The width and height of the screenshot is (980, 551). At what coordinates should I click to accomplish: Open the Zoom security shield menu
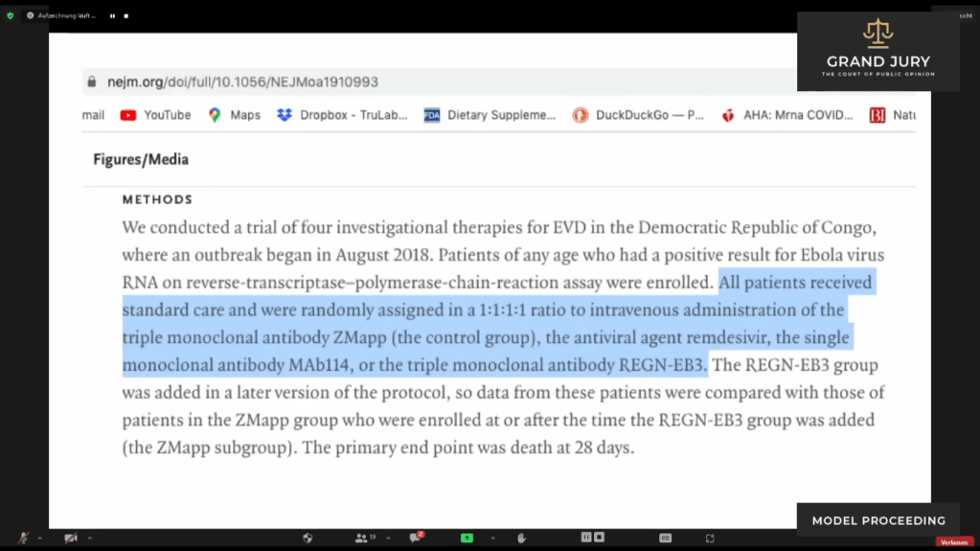308,539
